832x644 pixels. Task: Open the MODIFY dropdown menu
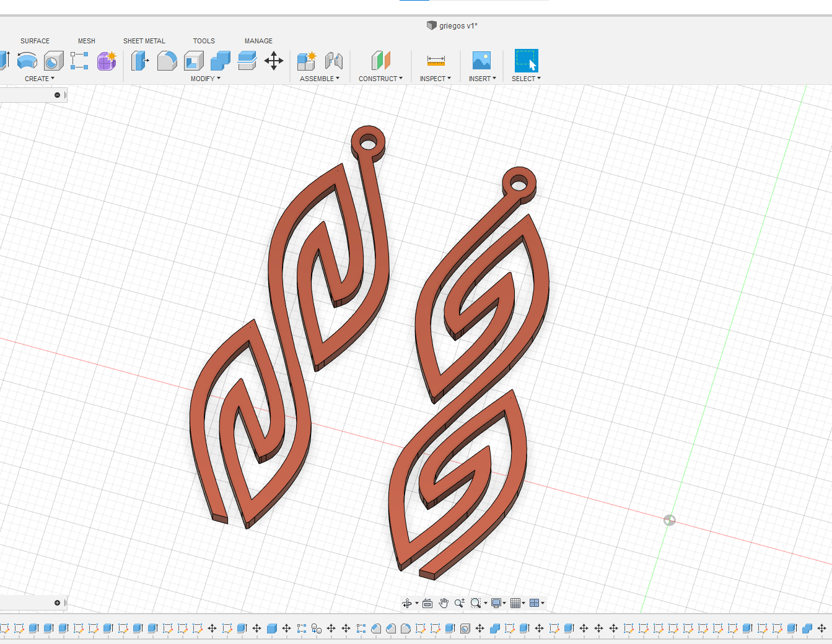point(206,79)
